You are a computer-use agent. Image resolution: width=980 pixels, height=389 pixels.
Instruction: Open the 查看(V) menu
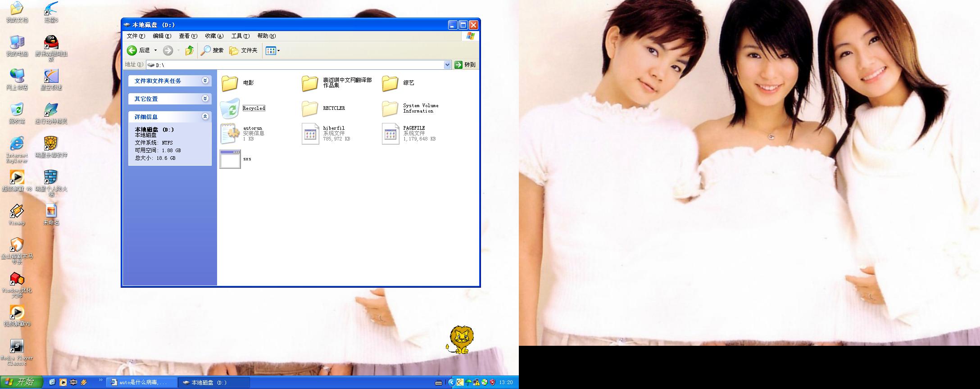point(188,36)
